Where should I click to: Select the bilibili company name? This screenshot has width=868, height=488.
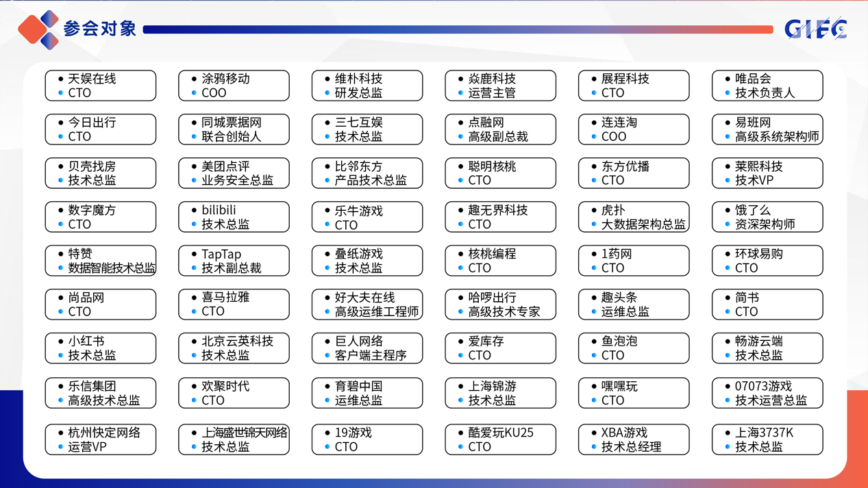click(x=219, y=210)
